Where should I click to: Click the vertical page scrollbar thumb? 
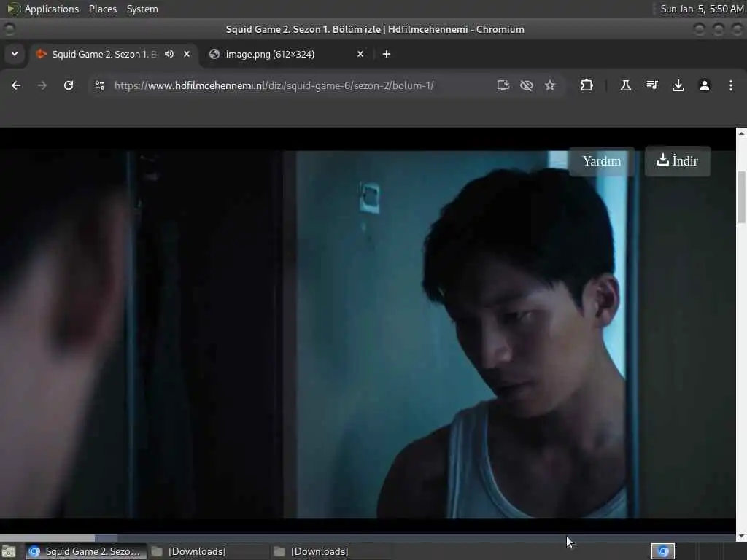[x=741, y=197]
